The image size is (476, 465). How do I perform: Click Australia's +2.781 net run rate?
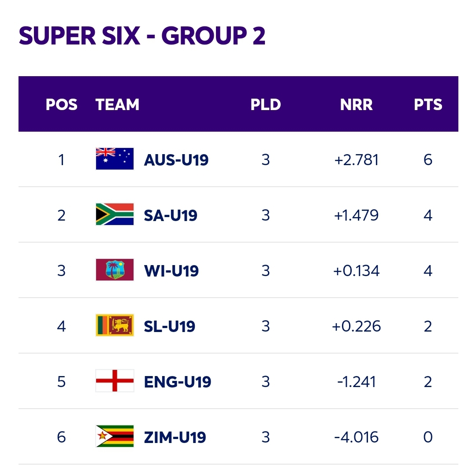[357, 160]
